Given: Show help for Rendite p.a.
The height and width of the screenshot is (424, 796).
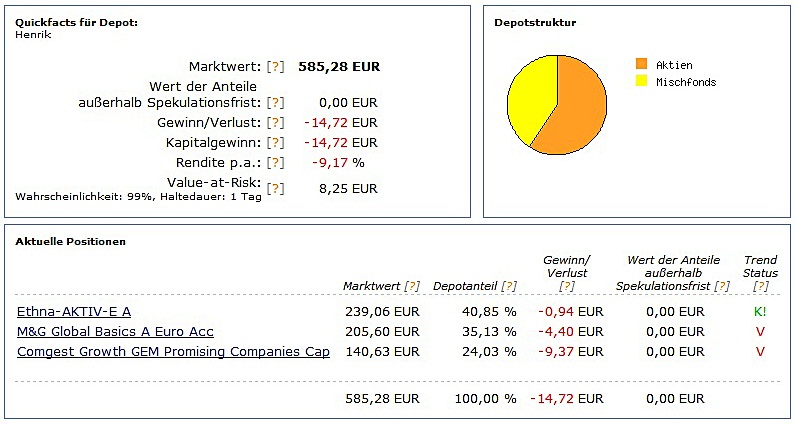Looking at the screenshot, I should point(276,162).
